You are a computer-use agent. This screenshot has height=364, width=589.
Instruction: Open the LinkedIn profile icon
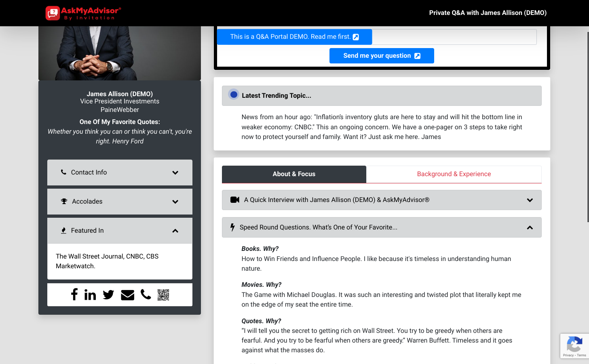coord(90,295)
